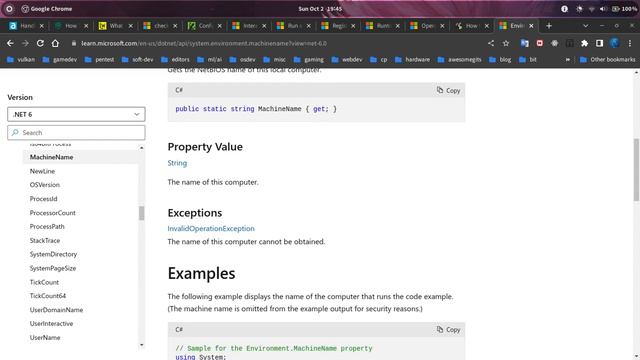
Task: Open the ml/ai bookmarks folder
Action: (x=209, y=60)
